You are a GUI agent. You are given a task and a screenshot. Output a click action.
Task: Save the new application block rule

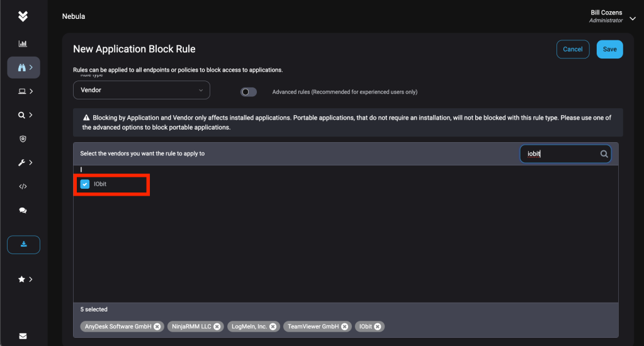609,49
